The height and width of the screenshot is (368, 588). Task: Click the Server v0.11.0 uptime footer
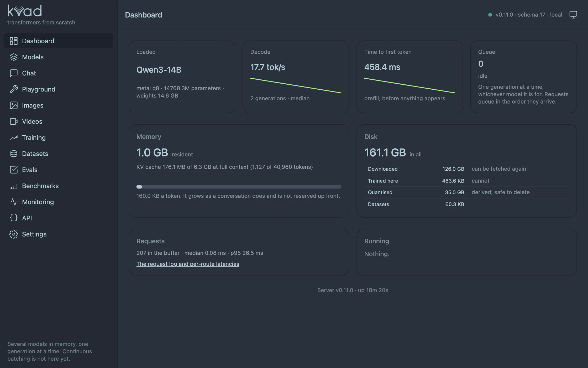pos(353,290)
